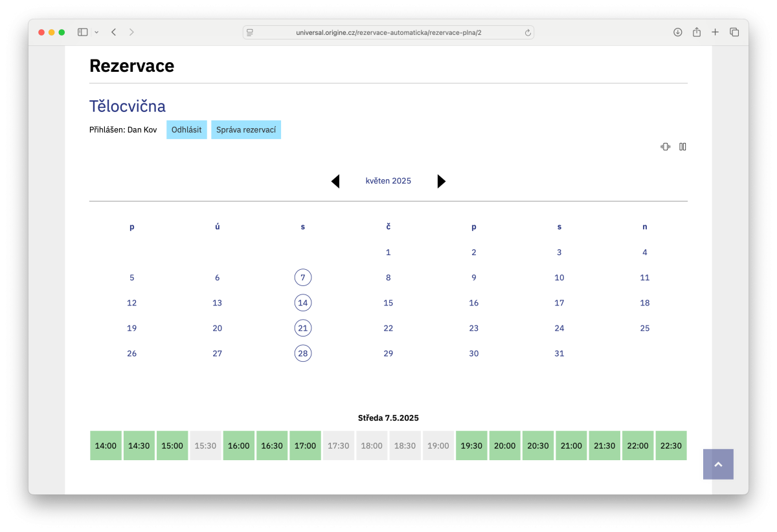Click the Odhlásit button

click(186, 130)
